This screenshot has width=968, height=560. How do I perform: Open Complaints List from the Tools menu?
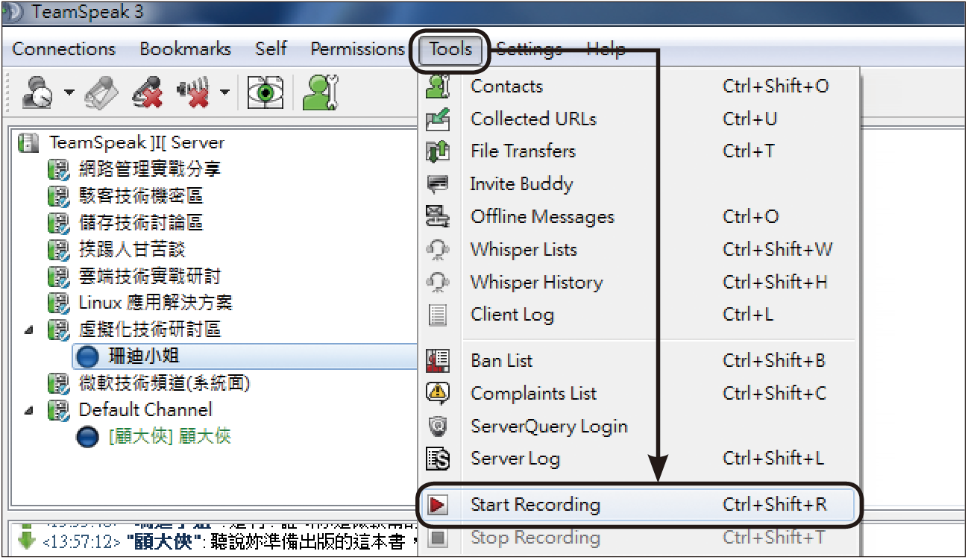pyautogui.click(x=640, y=394)
